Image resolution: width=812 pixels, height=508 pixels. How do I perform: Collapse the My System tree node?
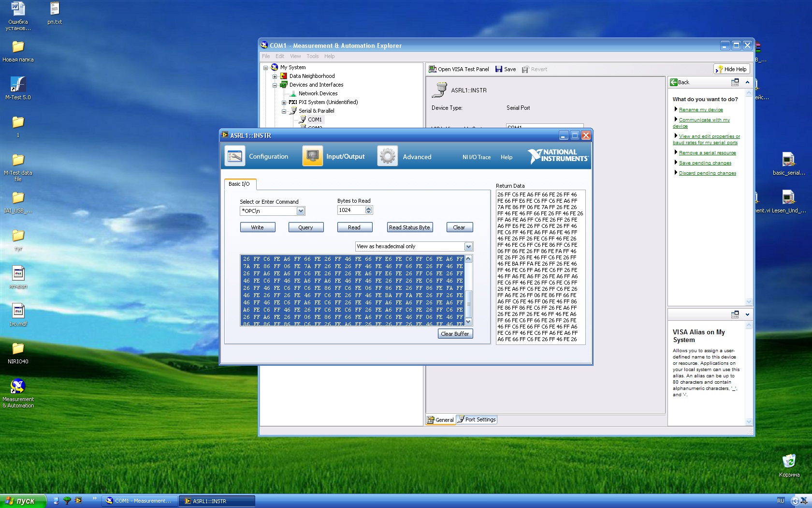pyautogui.click(x=265, y=68)
